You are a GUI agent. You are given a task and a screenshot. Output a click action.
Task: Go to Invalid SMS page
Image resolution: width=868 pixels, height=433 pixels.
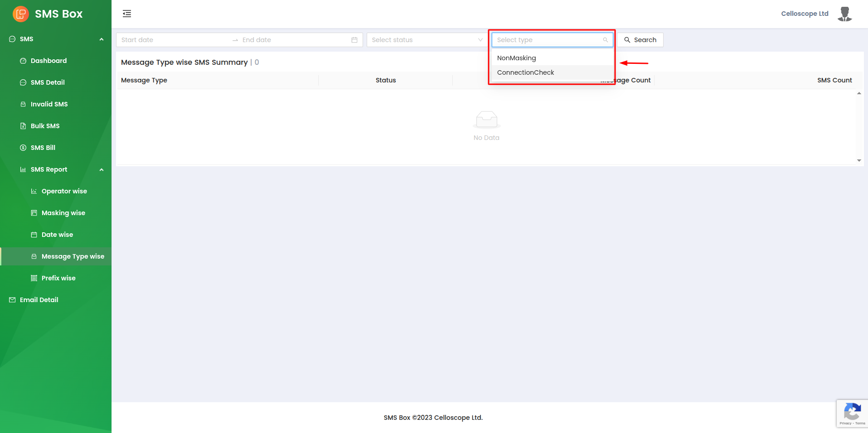(x=49, y=104)
